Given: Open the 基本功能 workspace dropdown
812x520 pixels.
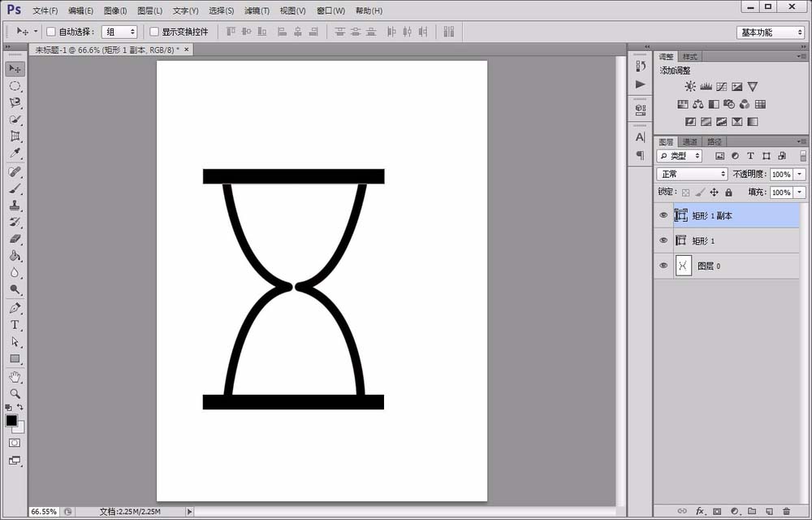Looking at the screenshot, I should (770, 32).
